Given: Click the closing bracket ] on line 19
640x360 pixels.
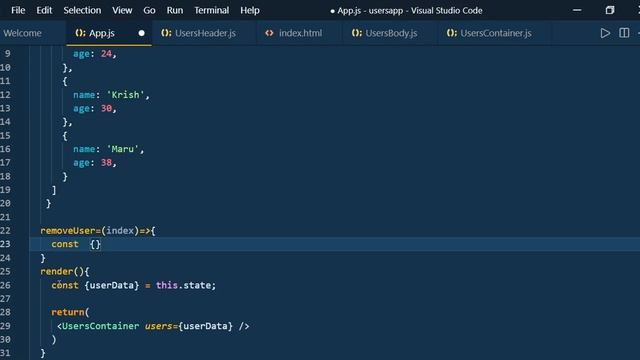Looking at the screenshot, I should pos(54,190).
